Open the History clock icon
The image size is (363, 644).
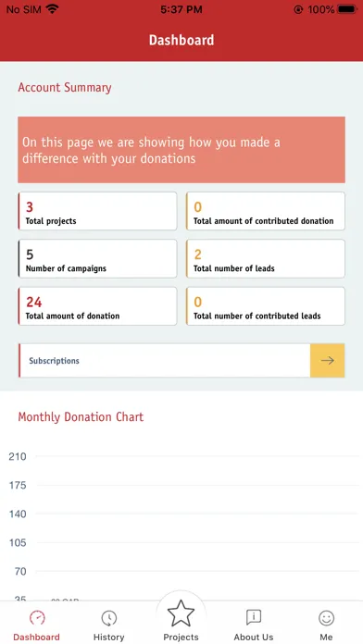pos(109,617)
